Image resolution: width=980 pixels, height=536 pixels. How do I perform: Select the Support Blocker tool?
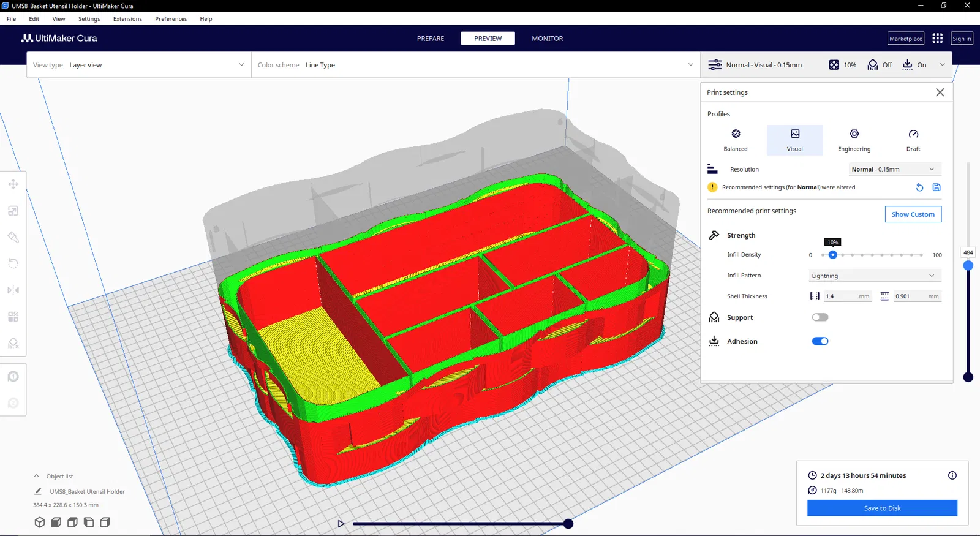(x=13, y=343)
